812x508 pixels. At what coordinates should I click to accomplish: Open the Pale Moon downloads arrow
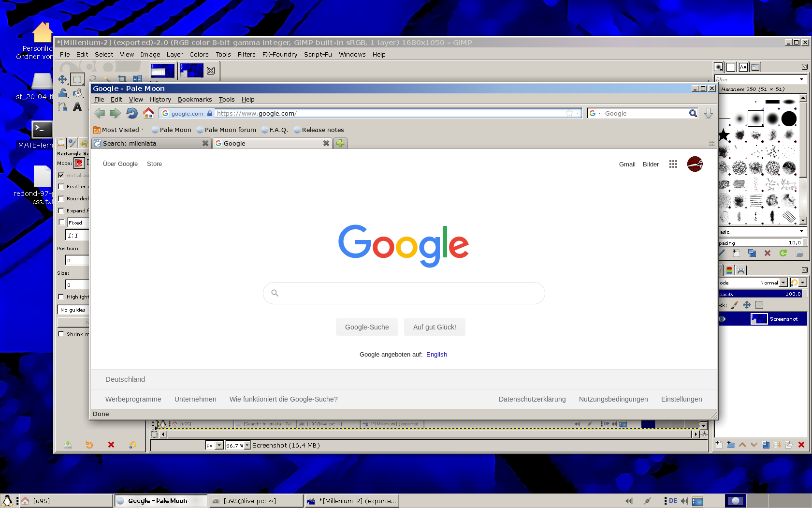coord(709,113)
